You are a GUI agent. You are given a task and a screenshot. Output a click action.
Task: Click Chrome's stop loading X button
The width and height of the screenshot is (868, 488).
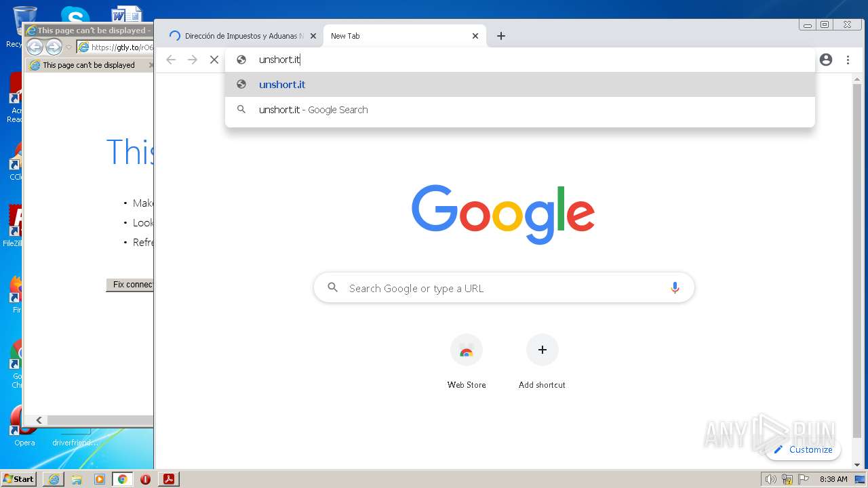214,60
